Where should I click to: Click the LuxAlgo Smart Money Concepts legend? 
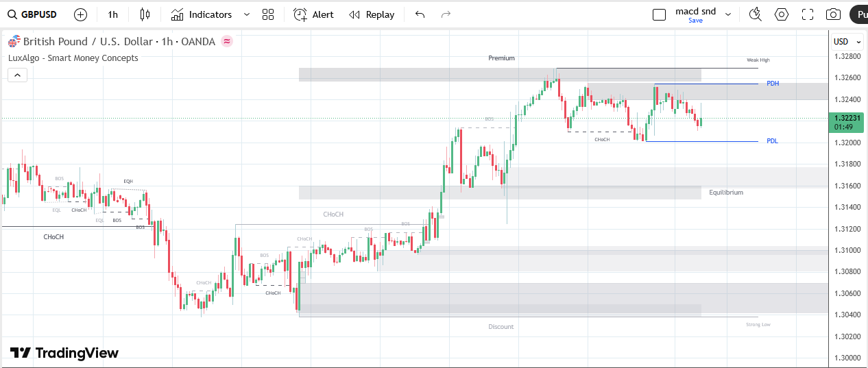[73, 58]
